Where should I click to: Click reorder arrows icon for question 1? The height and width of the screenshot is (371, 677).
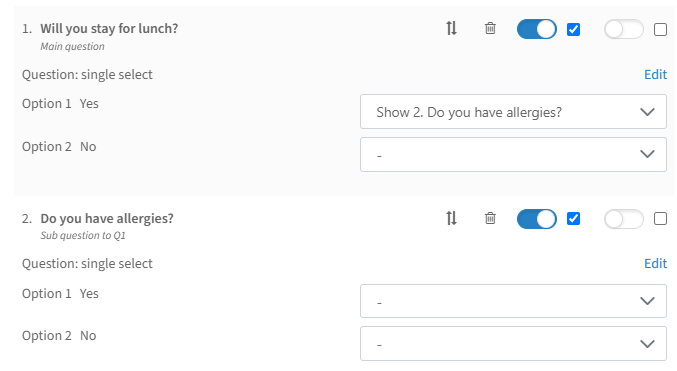(451, 29)
